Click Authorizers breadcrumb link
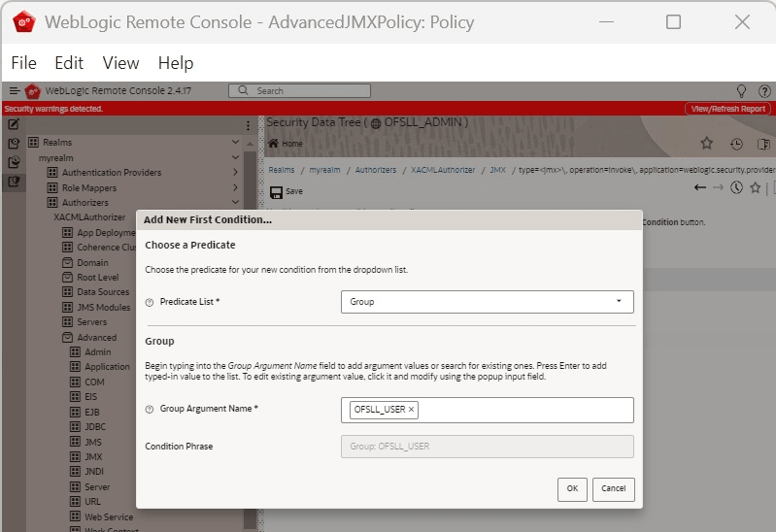776x532 pixels. pyautogui.click(x=376, y=170)
